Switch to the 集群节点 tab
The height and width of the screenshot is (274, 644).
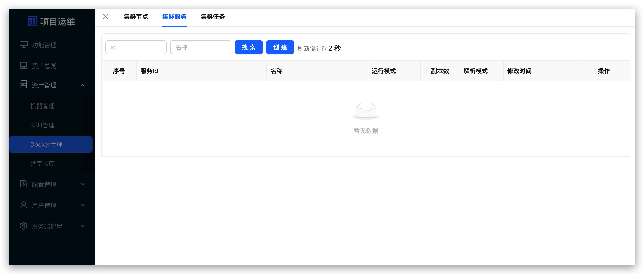pos(136,17)
